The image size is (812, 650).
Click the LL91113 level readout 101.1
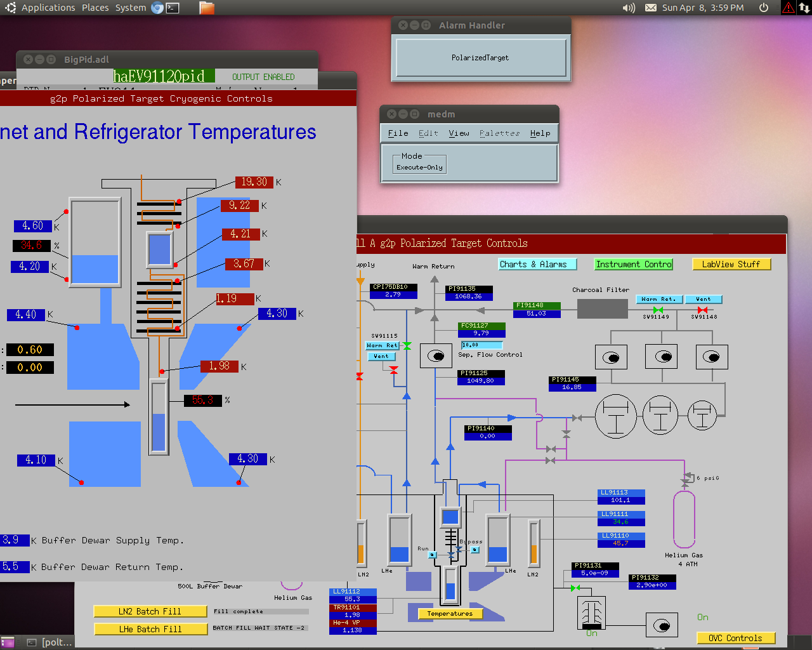621,500
